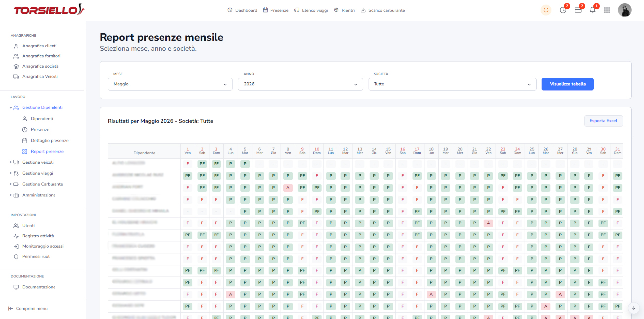Image resolution: width=644 pixels, height=319 pixels.
Task: Open Permessi ruoli shield item
Action: (x=32, y=256)
